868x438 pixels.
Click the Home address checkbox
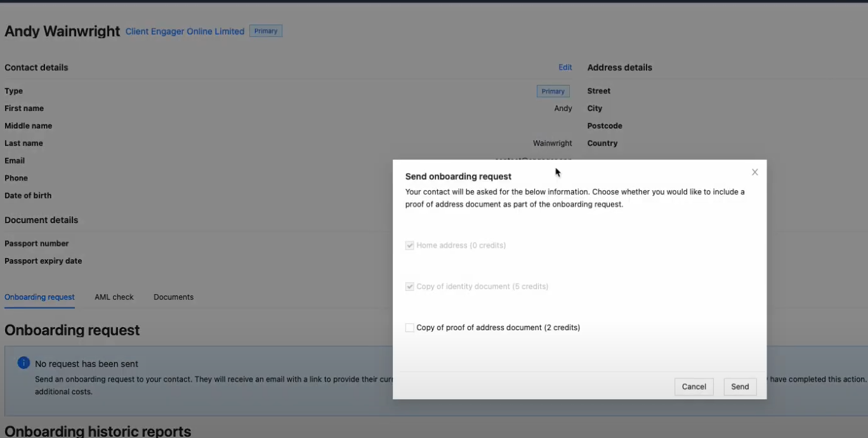(410, 245)
